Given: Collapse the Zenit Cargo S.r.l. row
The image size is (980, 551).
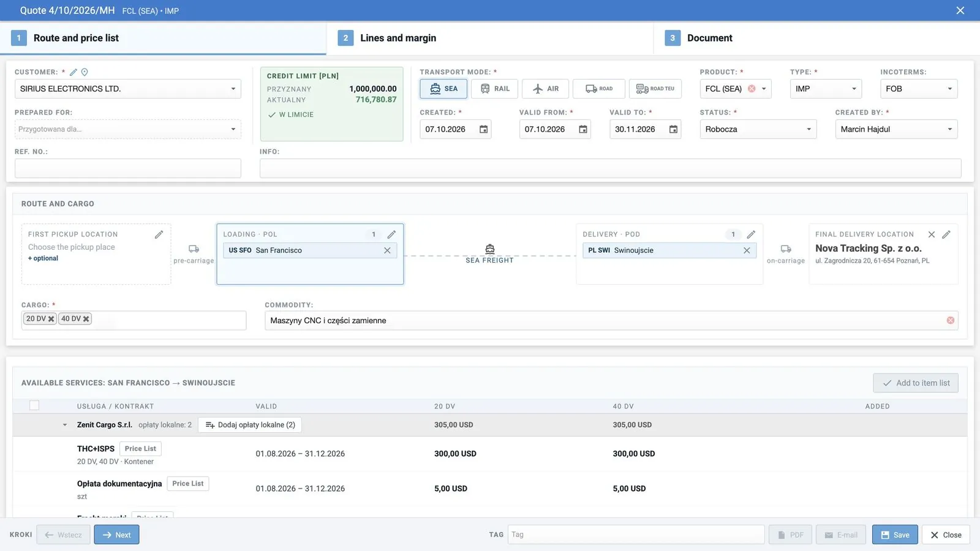Looking at the screenshot, I should 65,425.
